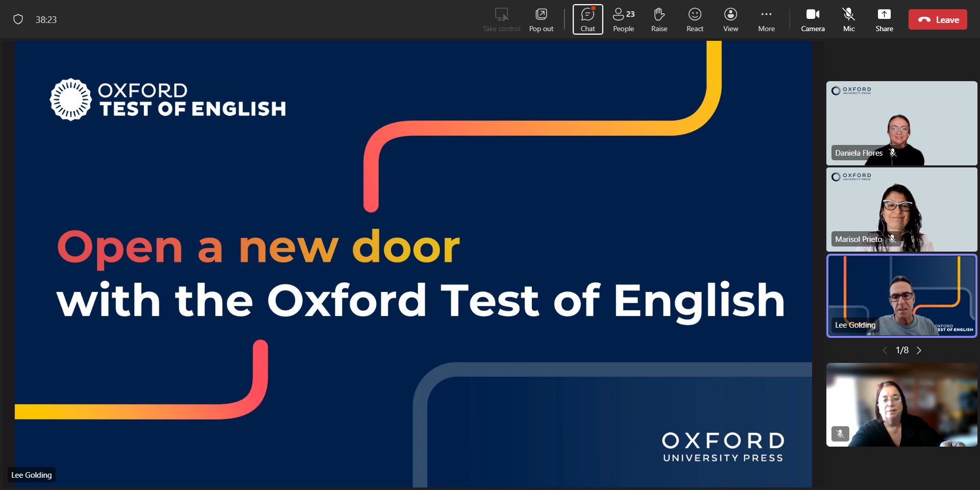This screenshot has height=490, width=980.
Task: Click the Lee Golding presenter label on the slide
Action: tap(32, 475)
